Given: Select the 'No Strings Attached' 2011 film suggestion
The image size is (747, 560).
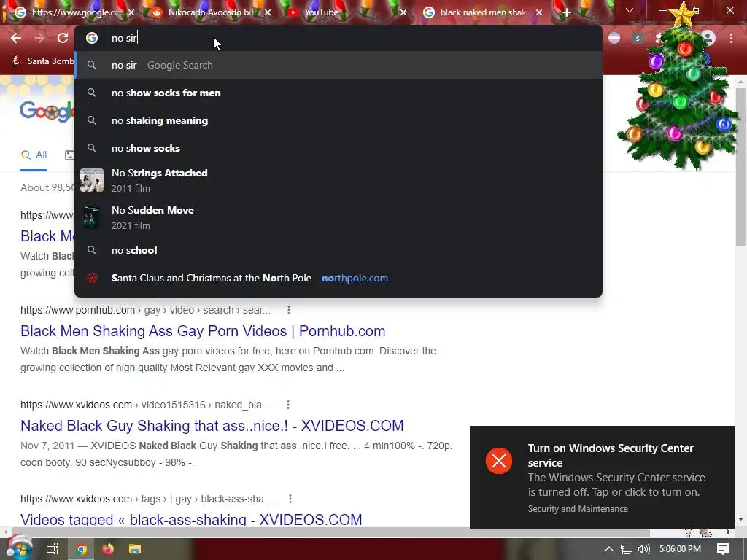Looking at the screenshot, I should [338, 181].
